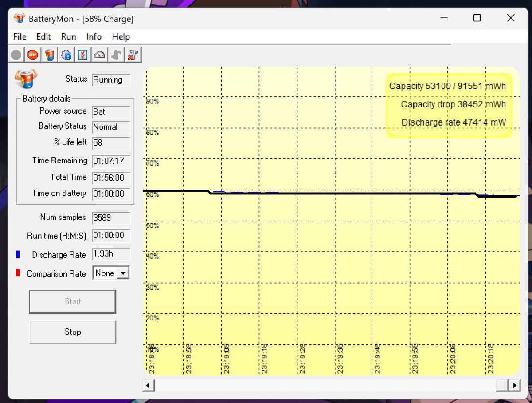Click the 23:19:08 time axis label
This screenshot has height=403, width=532.
click(227, 358)
